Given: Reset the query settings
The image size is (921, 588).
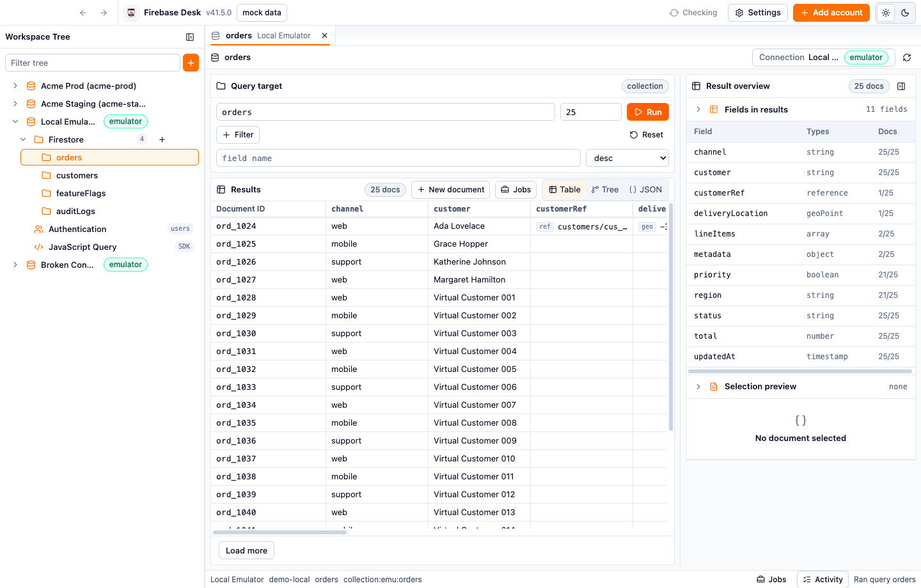Looking at the screenshot, I should pyautogui.click(x=647, y=135).
